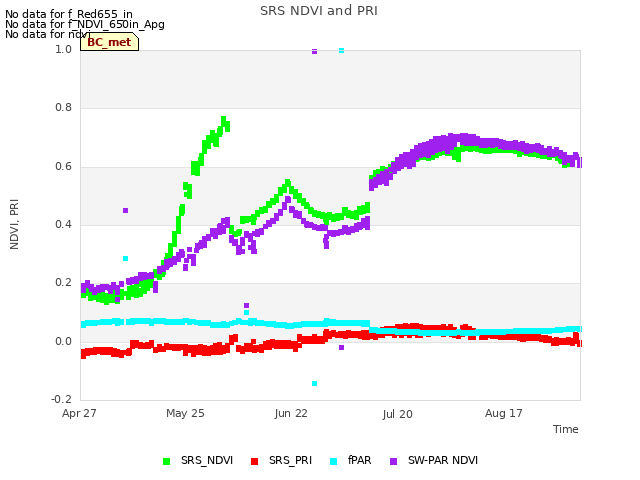Click the cyan fPAR legend swatch

pos(333,461)
